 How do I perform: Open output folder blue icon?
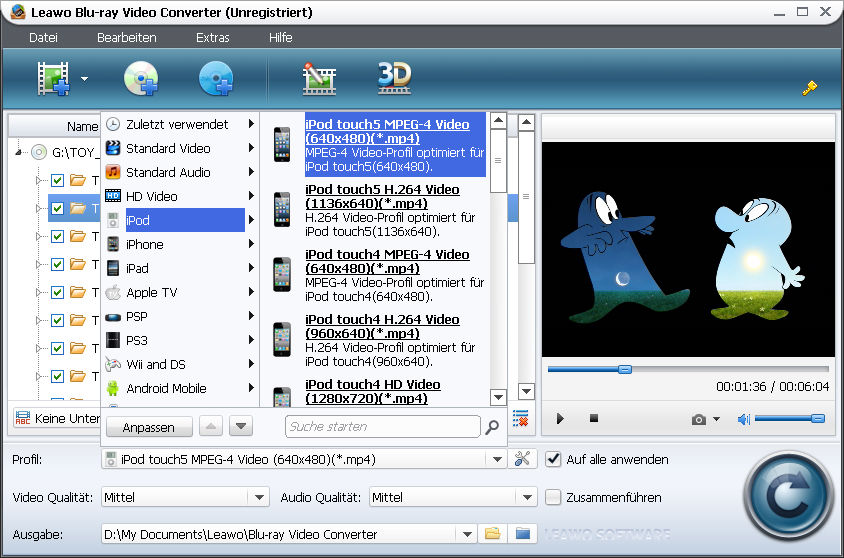[523, 534]
